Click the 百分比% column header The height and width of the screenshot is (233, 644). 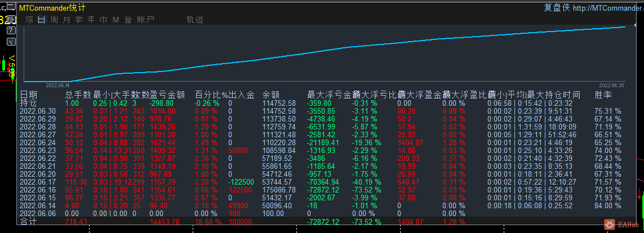click(x=211, y=95)
